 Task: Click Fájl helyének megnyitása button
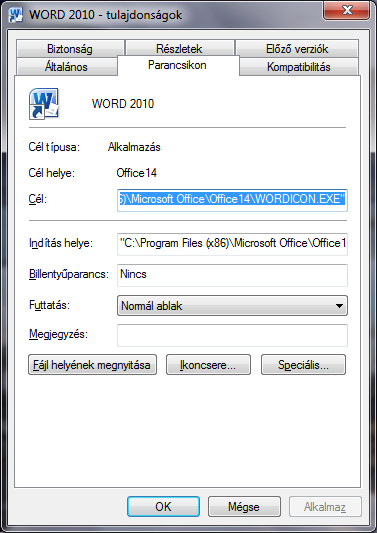pos(92,365)
